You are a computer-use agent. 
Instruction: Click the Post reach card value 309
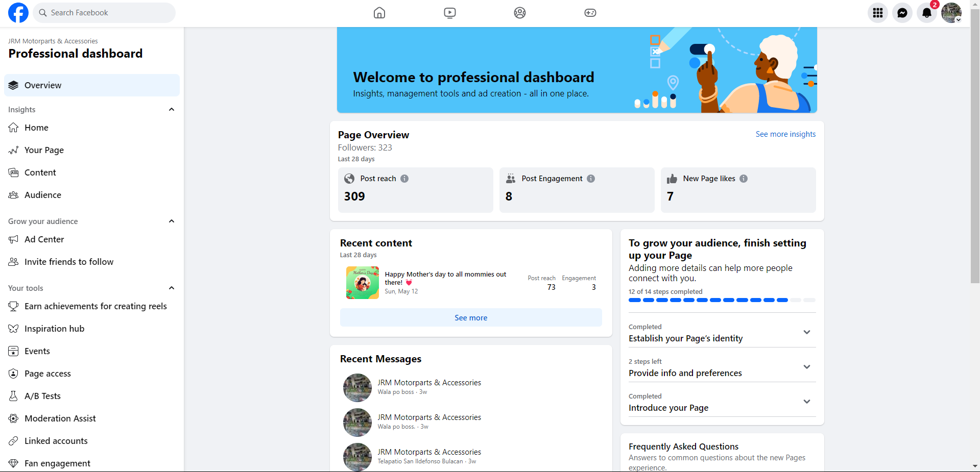[354, 196]
